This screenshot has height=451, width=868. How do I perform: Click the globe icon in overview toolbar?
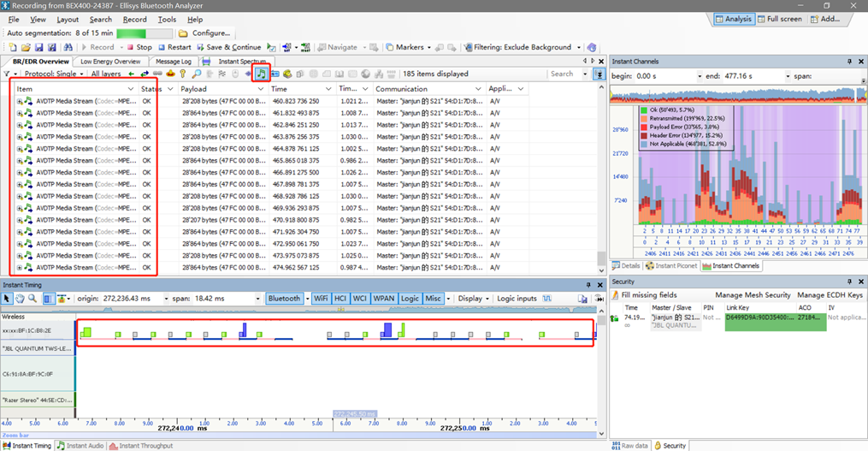[365, 74]
